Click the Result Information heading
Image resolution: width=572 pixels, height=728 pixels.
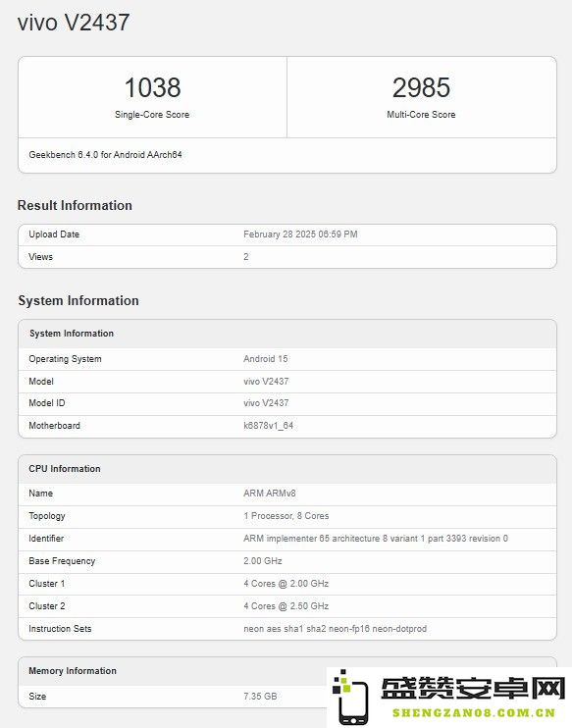click(75, 205)
